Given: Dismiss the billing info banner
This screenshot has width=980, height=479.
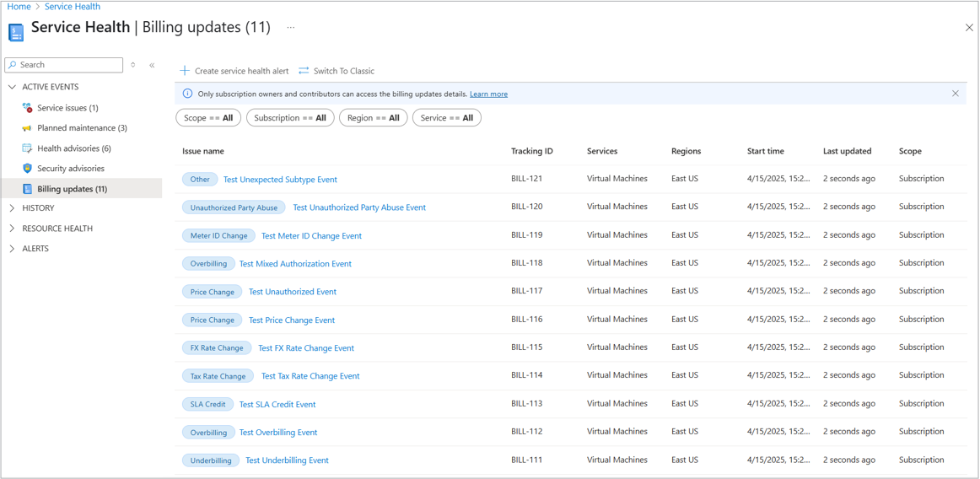Looking at the screenshot, I should tap(956, 94).
